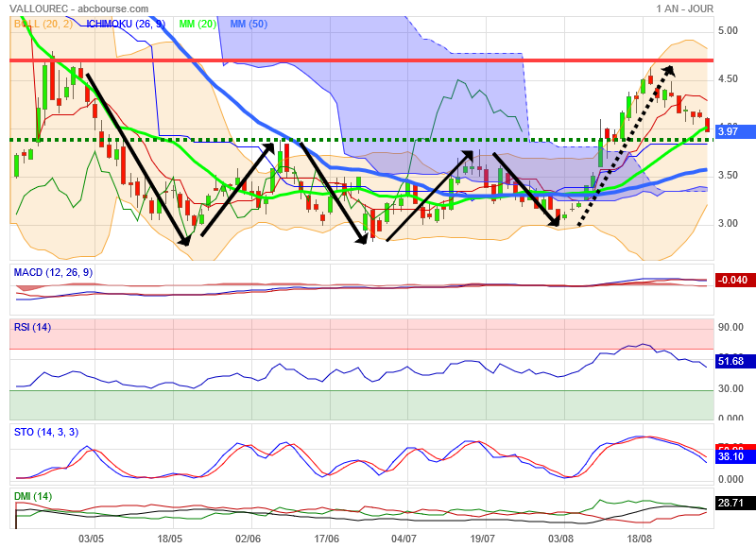Pick the blue MM (50) legend label
Screen dimensions: 756x548
click(x=249, y=24)
